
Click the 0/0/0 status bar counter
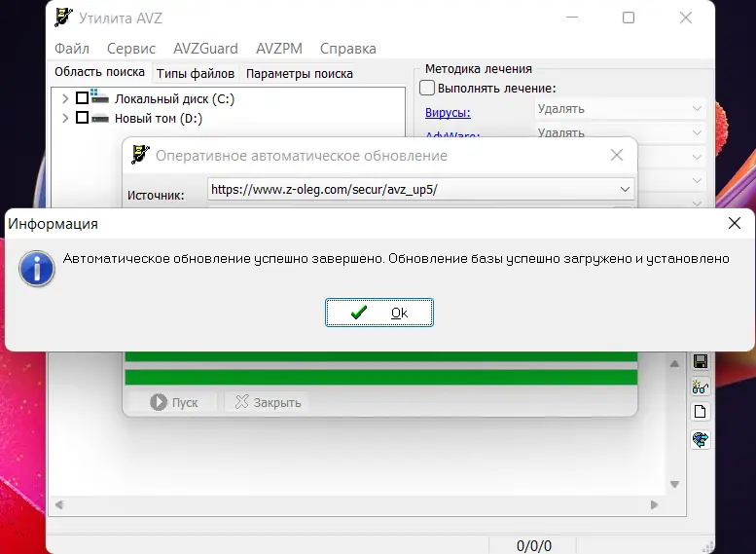(x=534, y=546)
